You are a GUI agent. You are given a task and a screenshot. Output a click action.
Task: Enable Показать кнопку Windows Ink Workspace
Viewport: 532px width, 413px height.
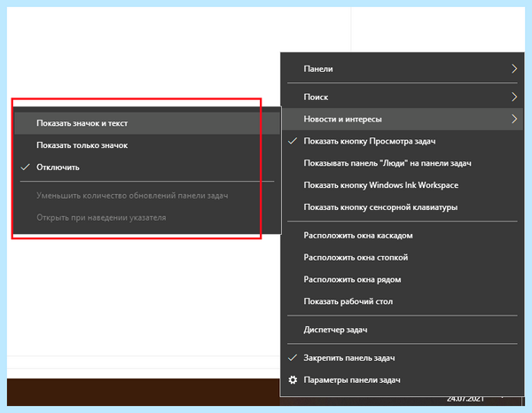pos(403,185)
